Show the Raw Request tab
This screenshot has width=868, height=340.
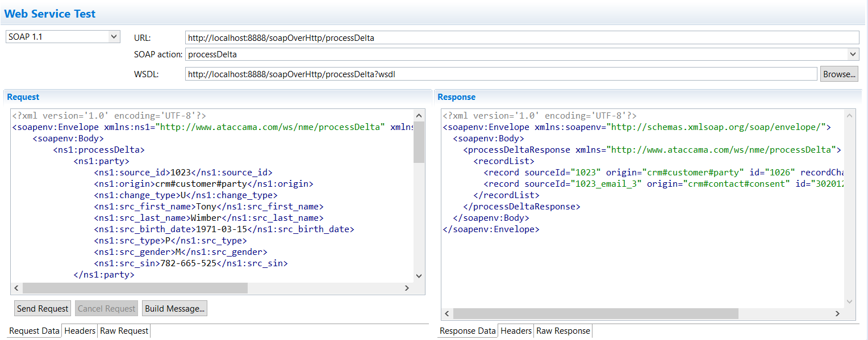(124, 331)
